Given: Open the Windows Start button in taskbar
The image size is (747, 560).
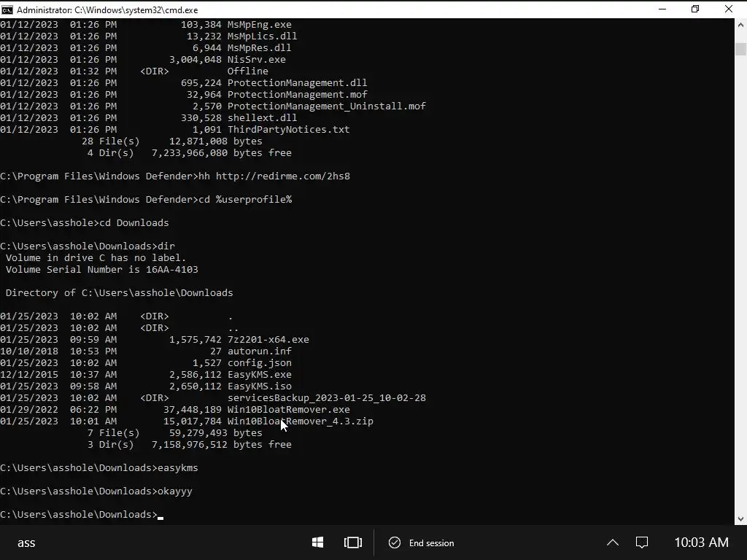Looking at the screenshot, I should (318, 542).
